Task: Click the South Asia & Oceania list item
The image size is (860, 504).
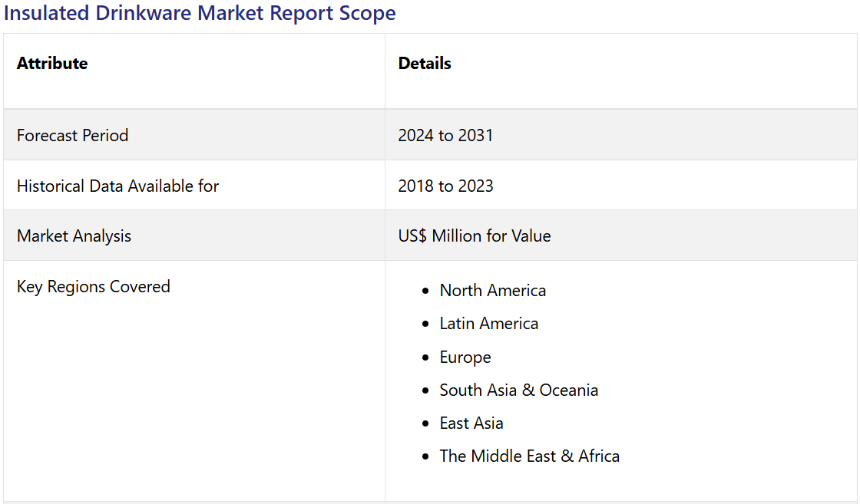Action: tap(519, 390)
